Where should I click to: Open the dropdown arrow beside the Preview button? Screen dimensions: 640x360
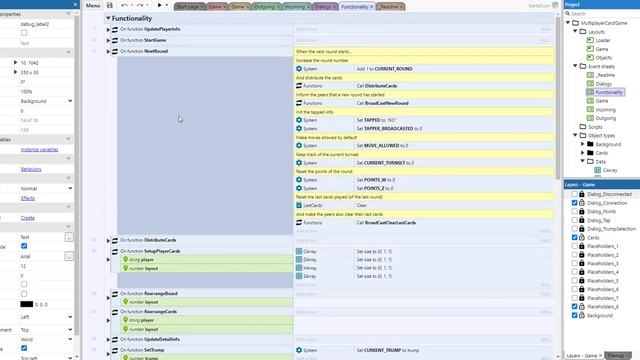167,5
